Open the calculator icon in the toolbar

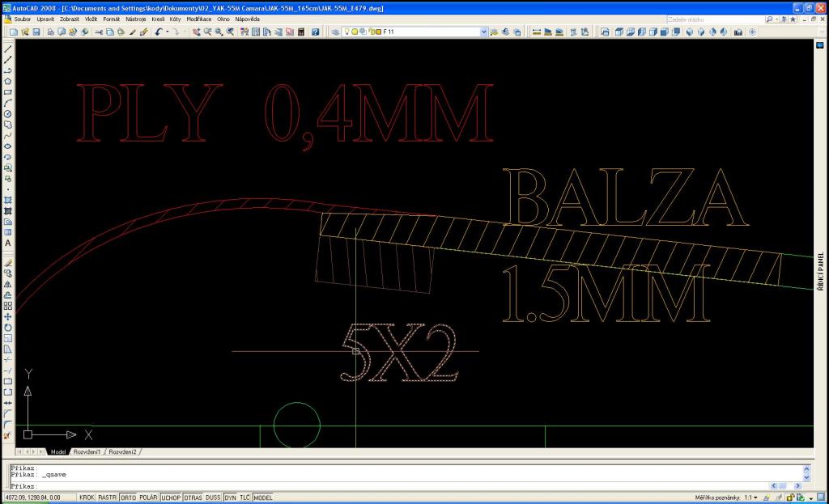point(301,32)
